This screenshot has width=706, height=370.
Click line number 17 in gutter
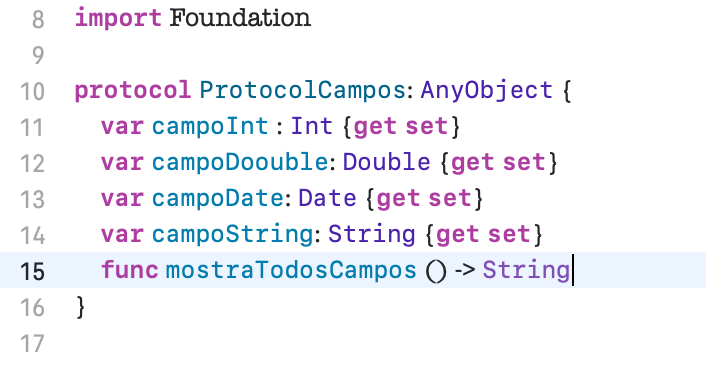pyautogui.click(x=32, y=343)
